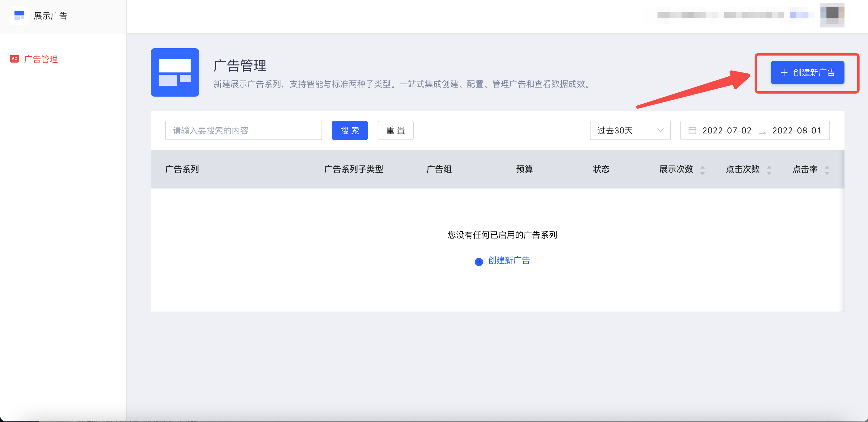This screenshot has width=868, height=422.
Task: Open end date 2022-08-01 picker
Action: (797, 130)
